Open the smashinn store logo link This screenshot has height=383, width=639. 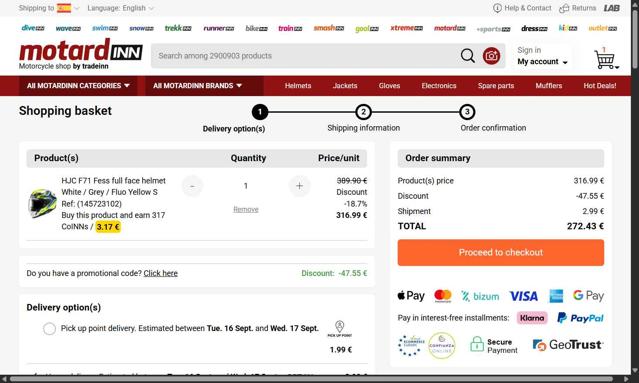tap(328, 28)
